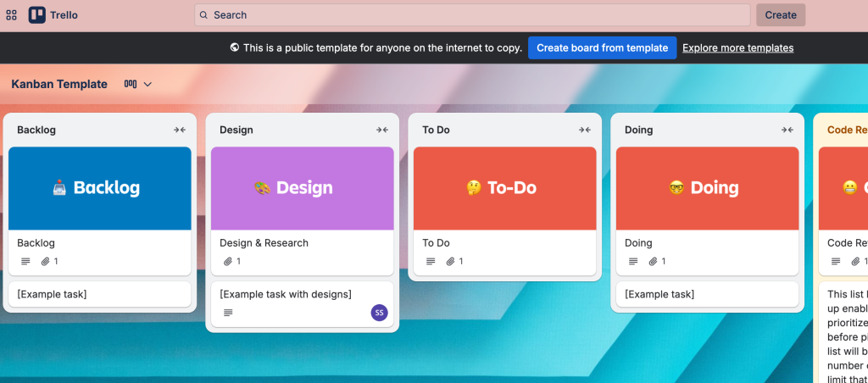Click the purple Design card cover
868x383 pixels.
pyautogui.click(x=302, y=188)
